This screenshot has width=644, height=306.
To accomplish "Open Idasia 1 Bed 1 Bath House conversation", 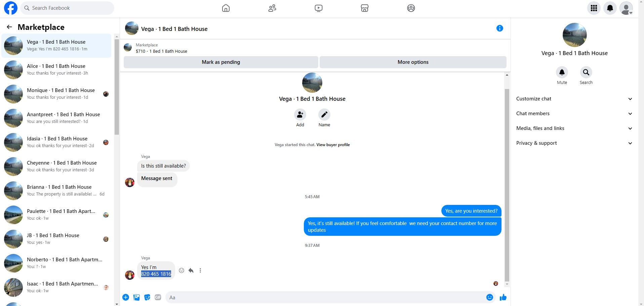I will [x=56, y=142].
